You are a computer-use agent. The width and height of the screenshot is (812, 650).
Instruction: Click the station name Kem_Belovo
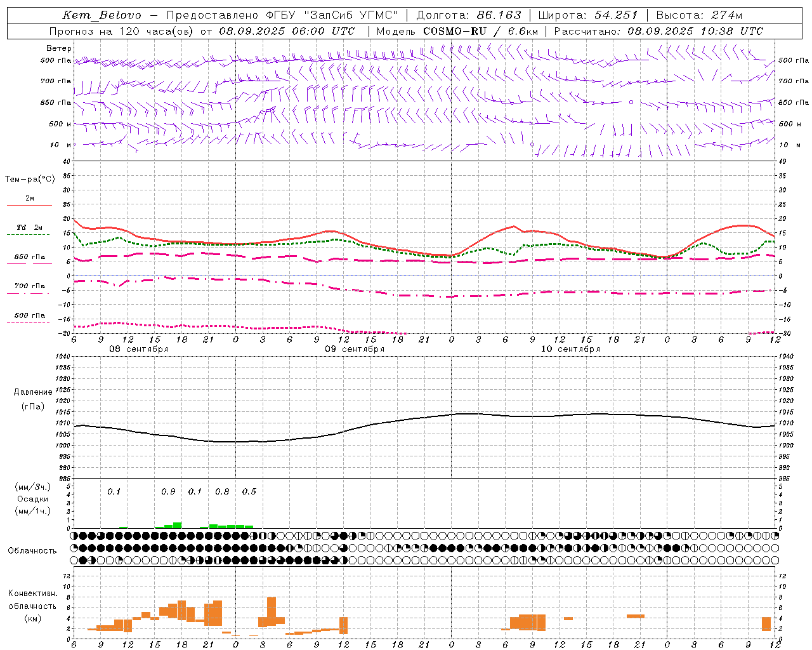pos(101,15)
